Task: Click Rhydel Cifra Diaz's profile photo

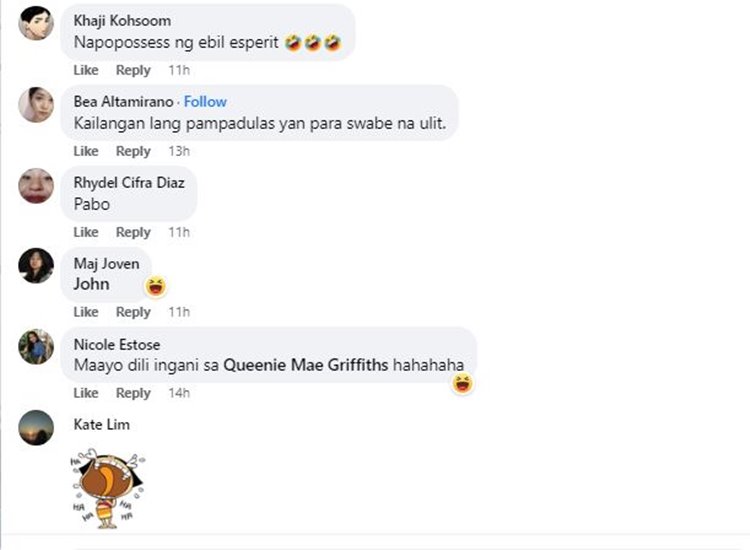Action: point(36,186)
